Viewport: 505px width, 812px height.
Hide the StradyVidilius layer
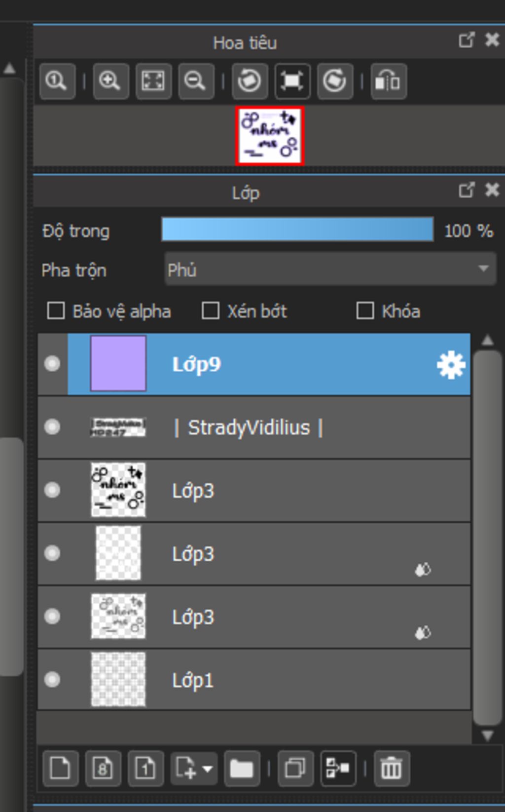point(52,427)
